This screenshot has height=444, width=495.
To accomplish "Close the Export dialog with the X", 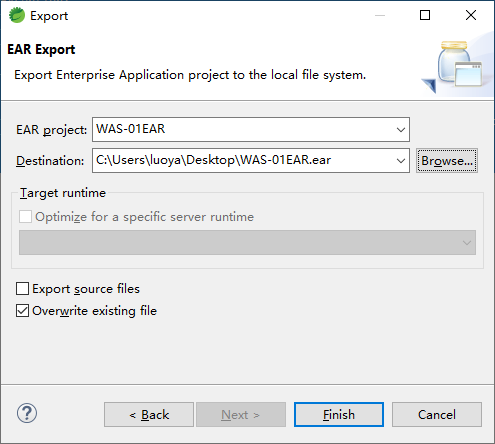I will (x=471, y=15).
